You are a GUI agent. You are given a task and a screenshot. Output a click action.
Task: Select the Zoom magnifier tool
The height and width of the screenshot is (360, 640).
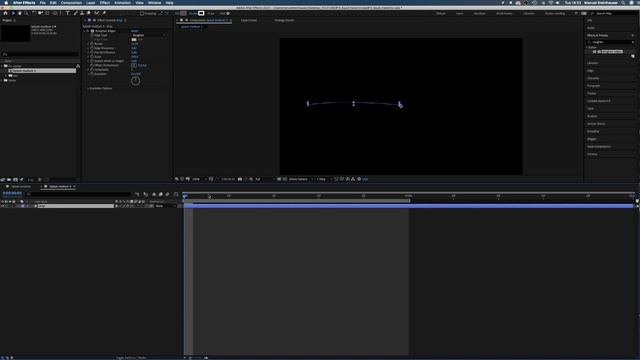[26, 13]
